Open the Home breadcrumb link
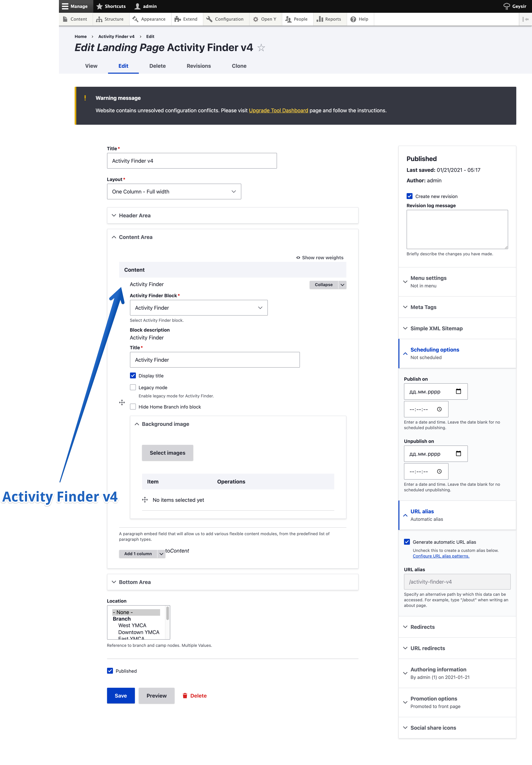The width and height of the screenshot is (532, 765). click(81, 37)
